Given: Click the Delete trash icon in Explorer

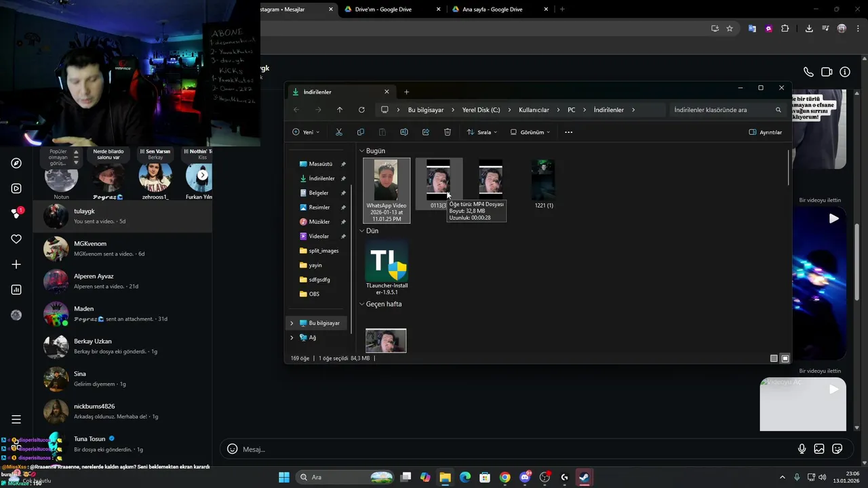Looking at the screenshot, I should (448, 132).
